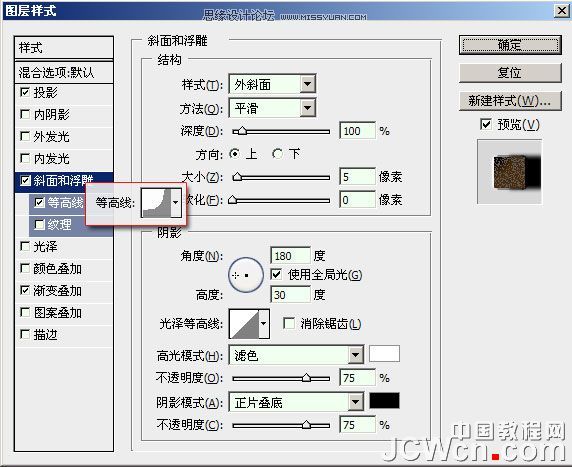The width and height of the screenshot is (572, 467).
Task: Click the angle field showing 180
Action: (290, 256)
